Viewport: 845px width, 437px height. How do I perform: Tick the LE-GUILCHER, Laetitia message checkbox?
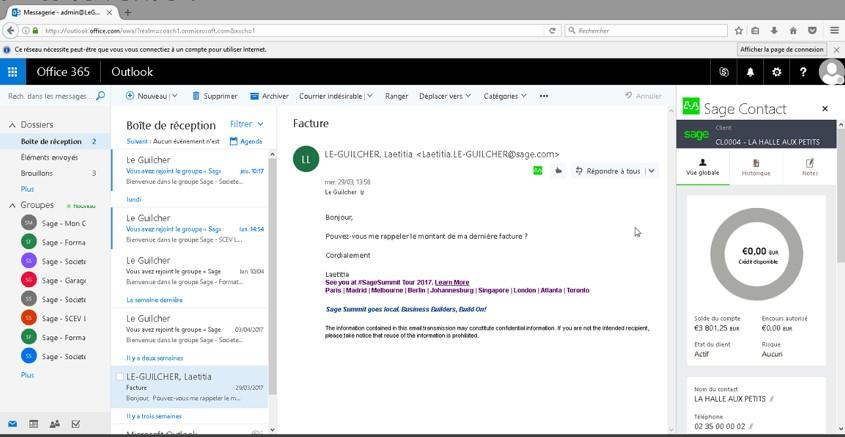point(120,377)
